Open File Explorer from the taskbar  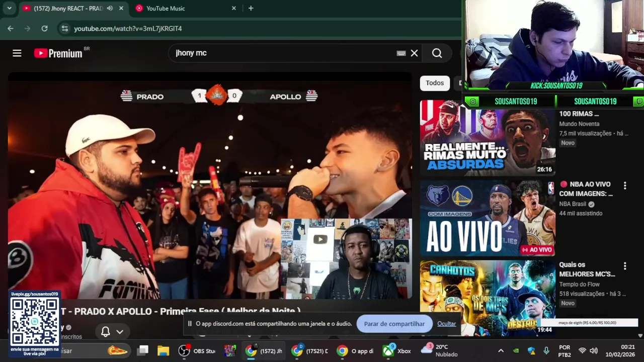tap(163, 351)
